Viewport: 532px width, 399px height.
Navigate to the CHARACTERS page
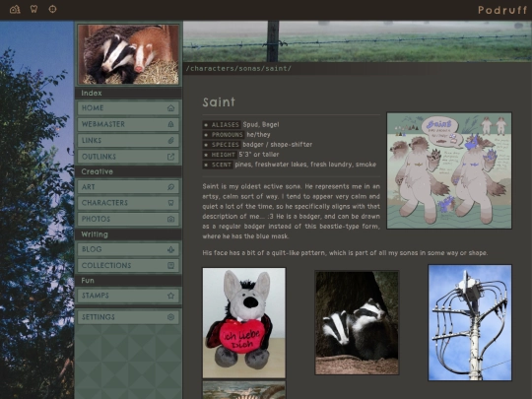(x=128, y=203)
